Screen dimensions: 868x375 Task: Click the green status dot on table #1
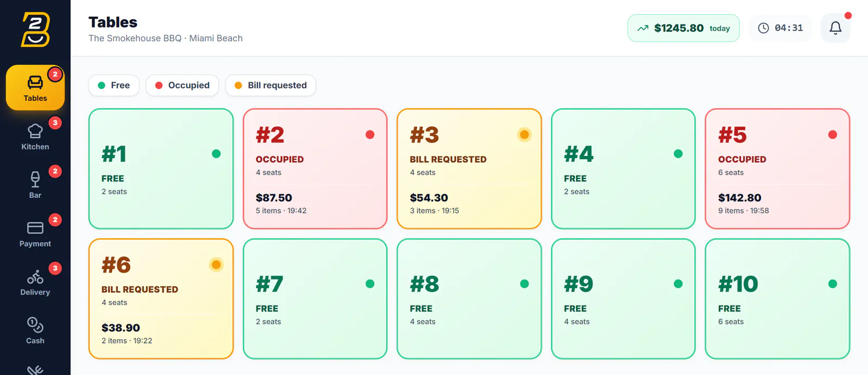(216, 154)
